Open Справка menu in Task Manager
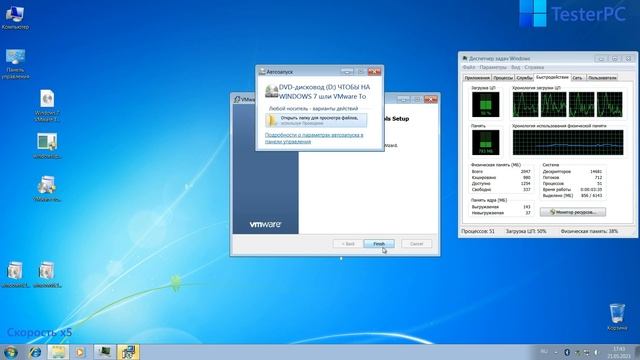This screenshot has height=360, width=640. (x=534, y=67)
